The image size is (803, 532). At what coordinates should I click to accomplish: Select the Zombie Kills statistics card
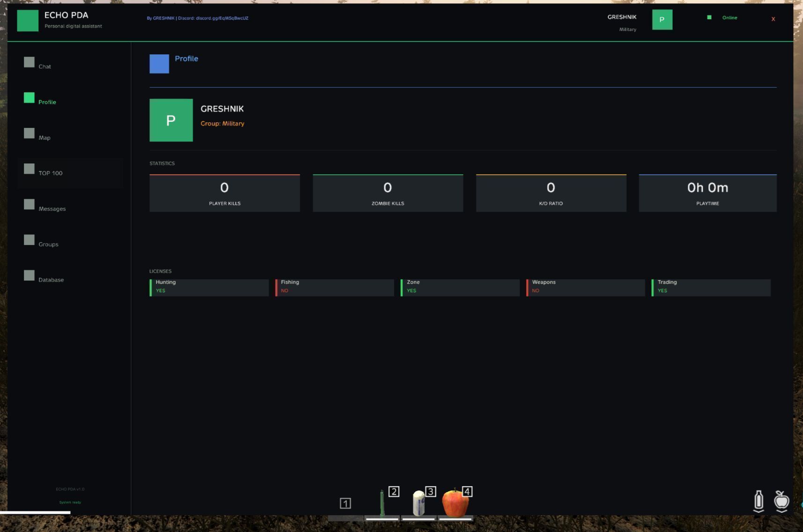coord(388,193)
